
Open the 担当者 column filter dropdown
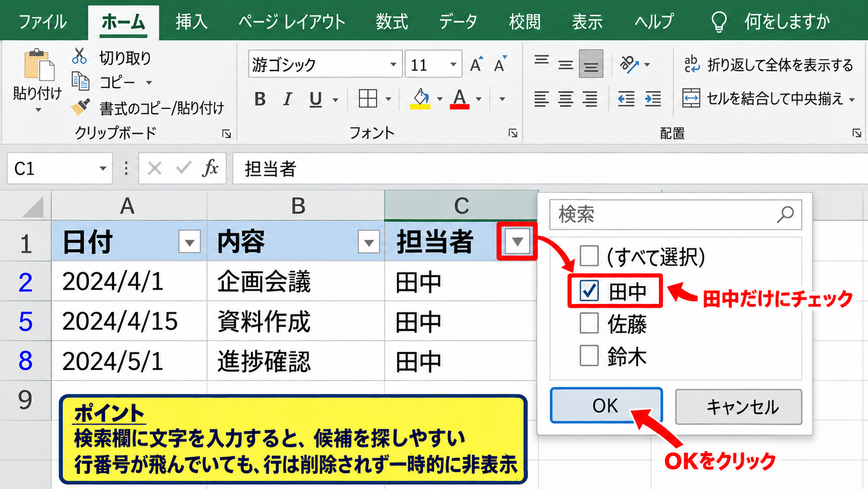tap(517, 242)
